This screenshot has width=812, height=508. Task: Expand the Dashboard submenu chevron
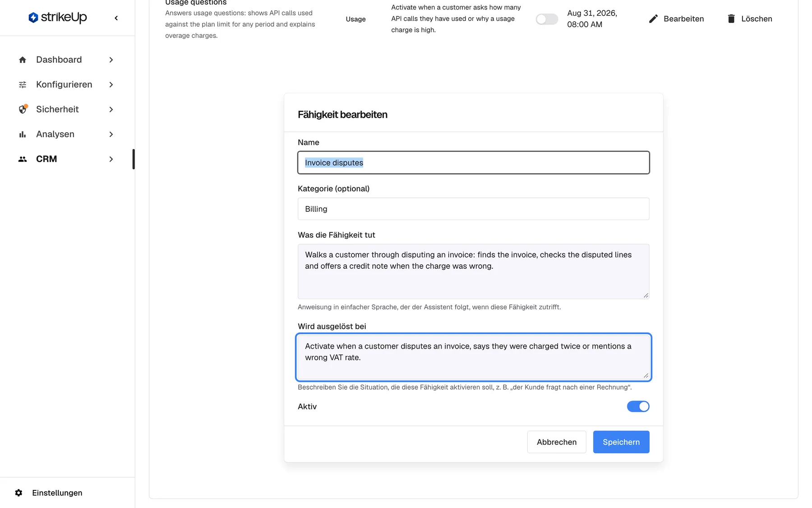tap(111, 60)
